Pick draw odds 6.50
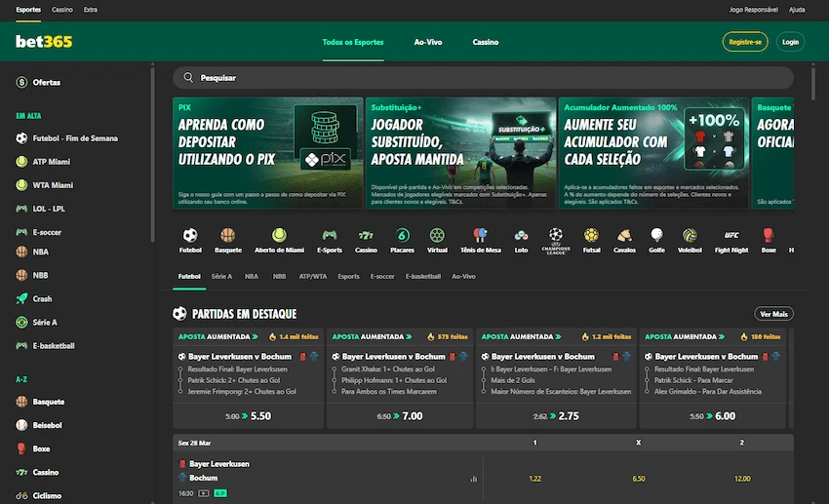 click(639, 479)
